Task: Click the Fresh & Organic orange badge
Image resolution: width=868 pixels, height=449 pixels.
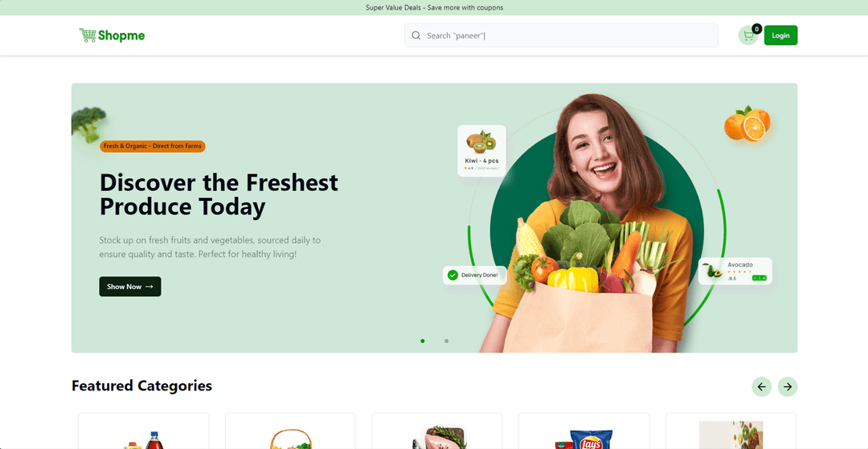Action: pyautogui.click(x=152, y=146)
